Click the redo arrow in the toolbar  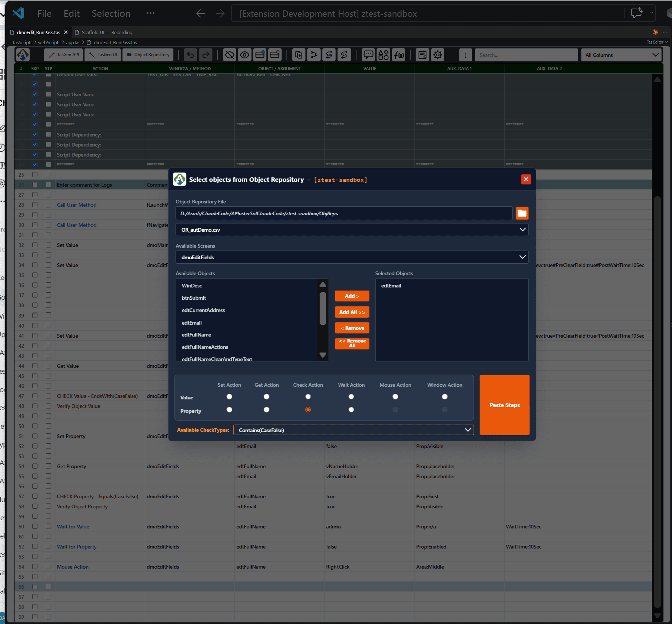click(205, 55)
